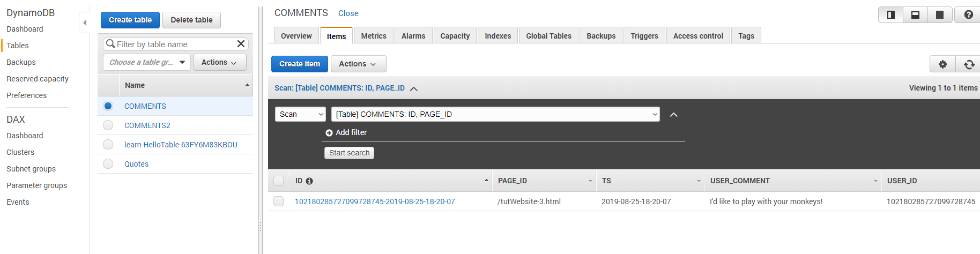The width and height of the screenshot is (980, 254).
Task: Switch to the Triggers tab
Action: (644, 36)
